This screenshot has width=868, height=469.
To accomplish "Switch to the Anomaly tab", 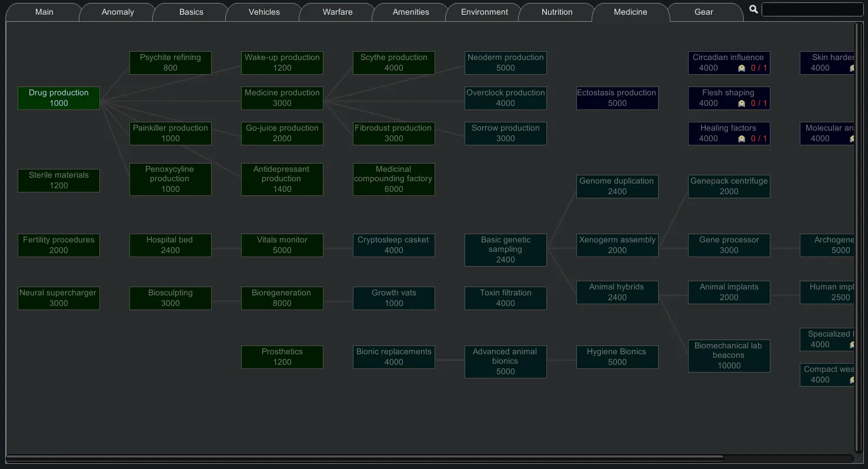I will (x=118, y=12).
